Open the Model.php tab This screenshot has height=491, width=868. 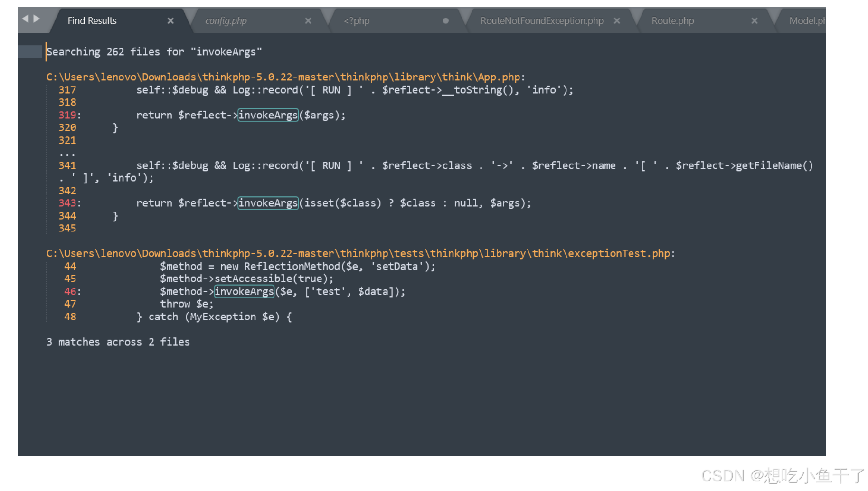(x=807, y=21)
